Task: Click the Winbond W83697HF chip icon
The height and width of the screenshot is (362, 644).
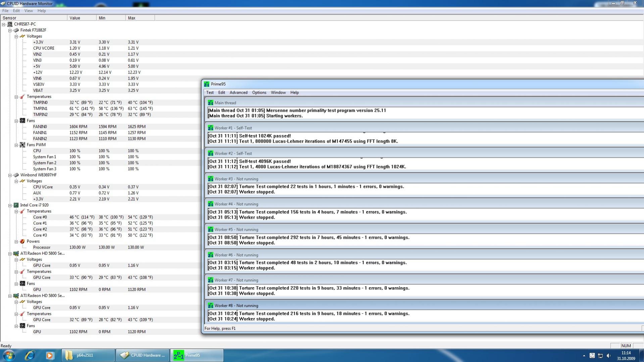Action: tap(16, 175)
